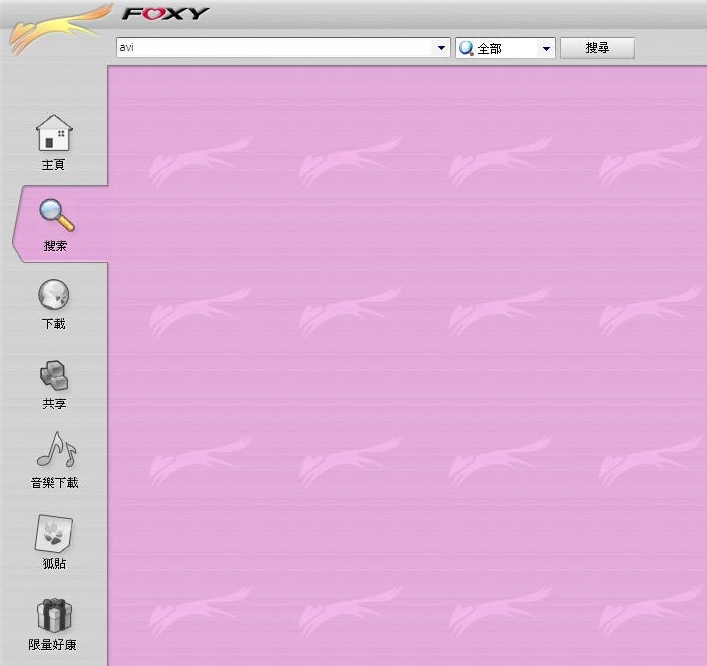Open the globe 下載 icon
This screenshot has width=707, height=666.
[x=54, y=295]
